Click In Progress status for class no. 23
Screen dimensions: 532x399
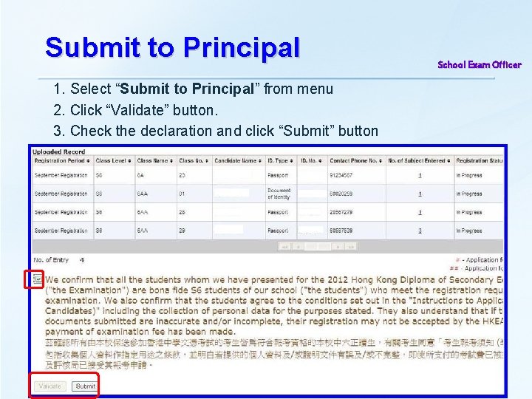[x=469, y=175]
